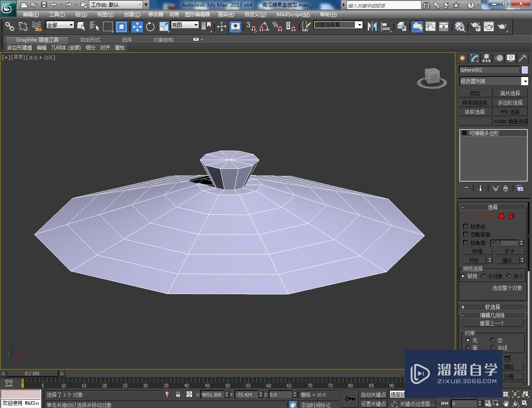Click Bind to Space Warp icon
The height and width of the screenshot is (408, 532).
coord(37,27)
